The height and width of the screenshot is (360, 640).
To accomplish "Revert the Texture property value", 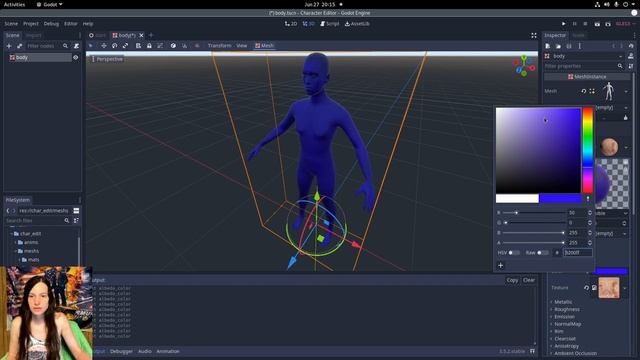I will (x=586, y=288).
